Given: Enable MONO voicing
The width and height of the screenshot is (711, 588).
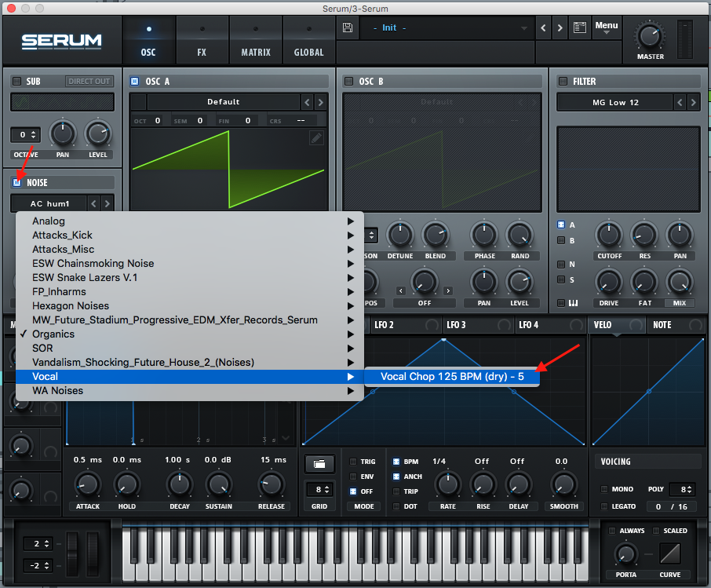Looking at the screenshot, I should click(x=604, y=489).
